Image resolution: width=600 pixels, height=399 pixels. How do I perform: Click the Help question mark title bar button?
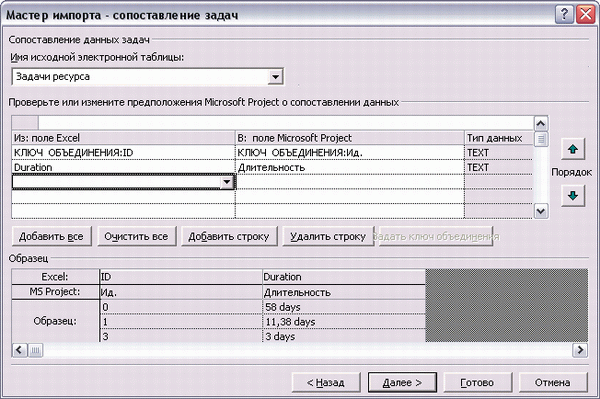[564, 15]
